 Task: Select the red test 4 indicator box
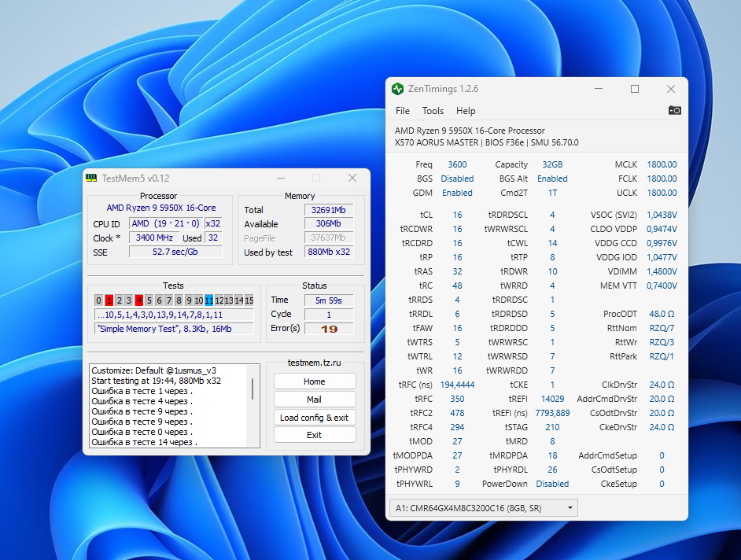click(138, 300)
